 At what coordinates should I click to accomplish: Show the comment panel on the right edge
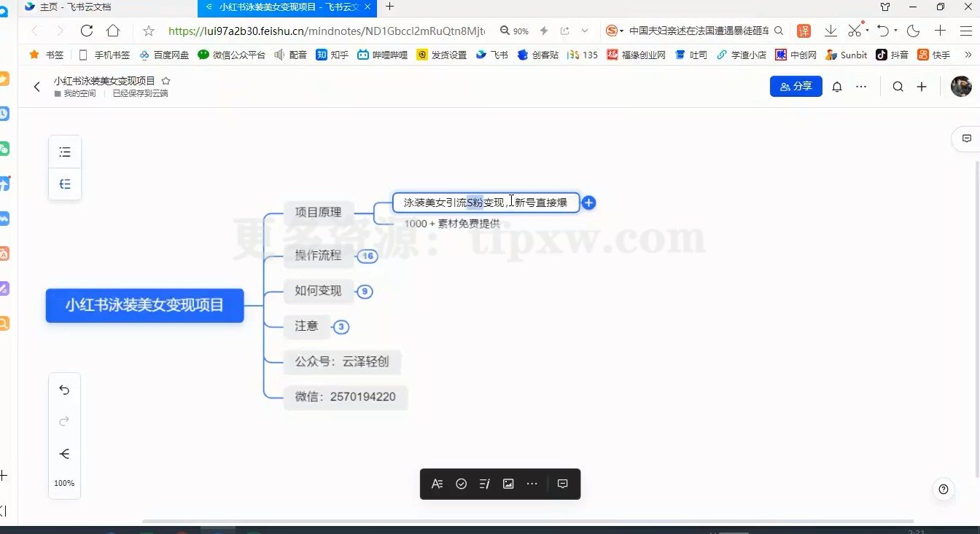click(965, 138)
